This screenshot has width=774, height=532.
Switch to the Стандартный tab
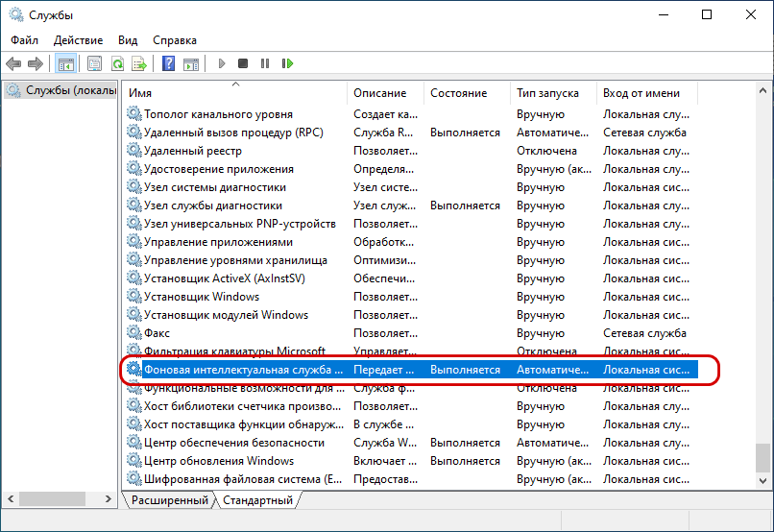[x=257, y=500]
